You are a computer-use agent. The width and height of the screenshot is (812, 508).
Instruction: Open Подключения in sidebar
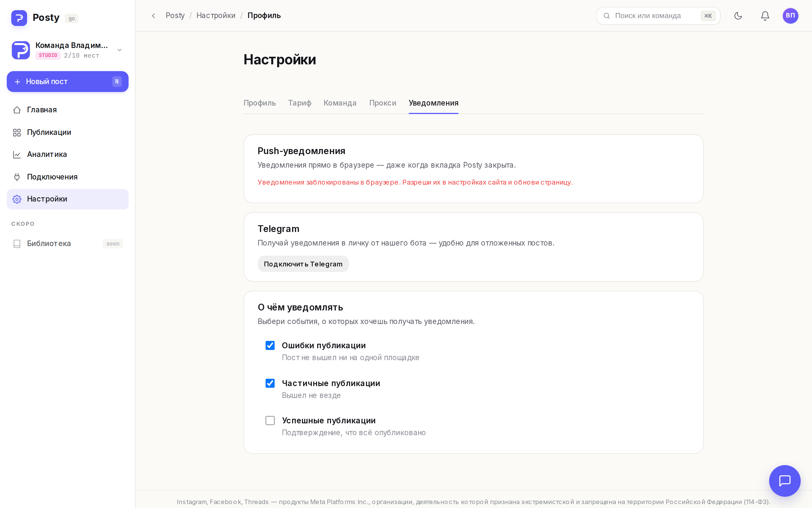[x=67, y=177]
